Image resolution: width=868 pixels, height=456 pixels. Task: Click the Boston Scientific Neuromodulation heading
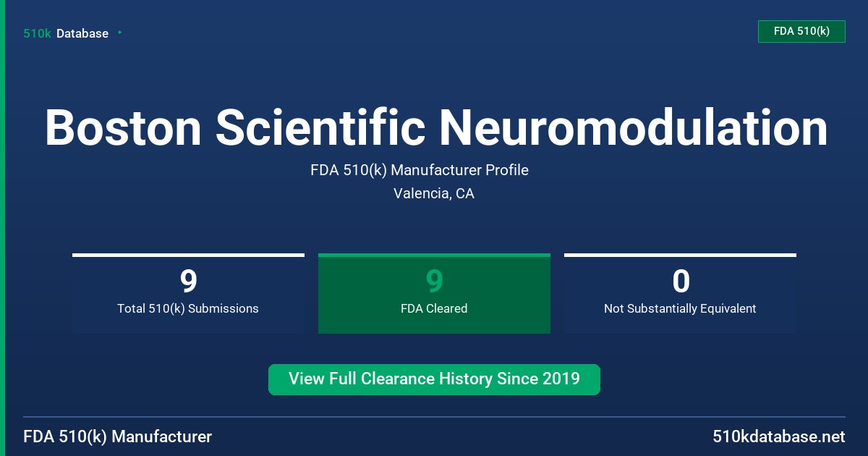(x=436, y=127)
